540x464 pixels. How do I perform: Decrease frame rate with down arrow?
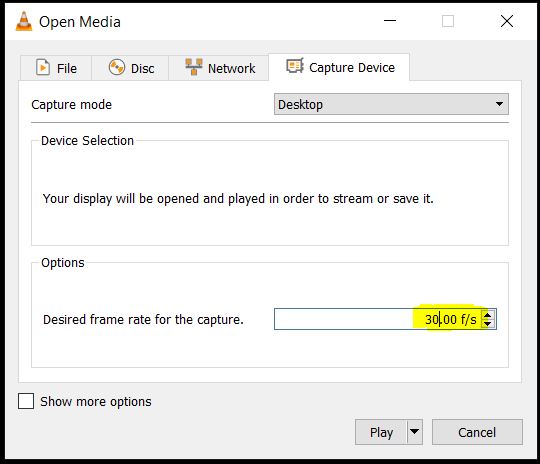pos(487,324)
